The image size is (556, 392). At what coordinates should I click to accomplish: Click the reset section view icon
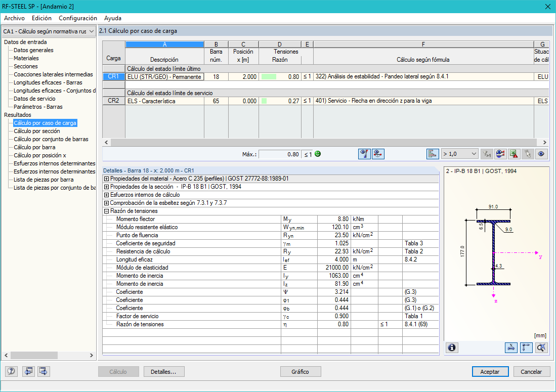click(x=541, y=347)
